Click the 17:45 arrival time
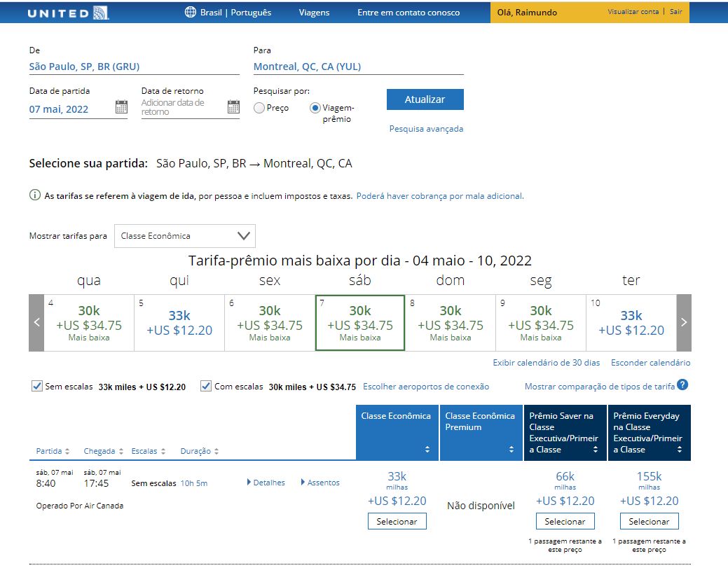 tap(96, 483)
